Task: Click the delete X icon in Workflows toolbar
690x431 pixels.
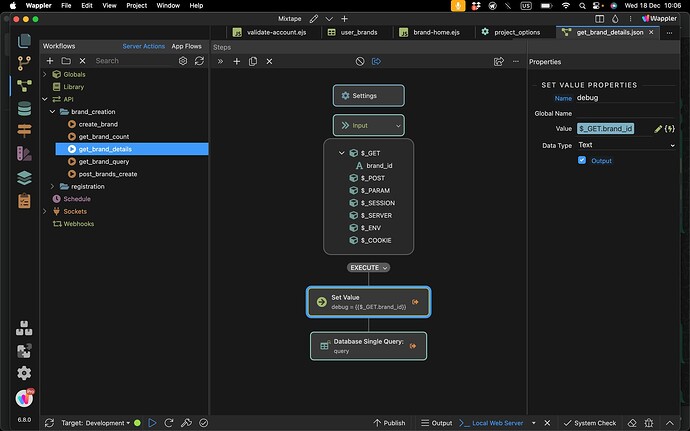Action: 82,61
